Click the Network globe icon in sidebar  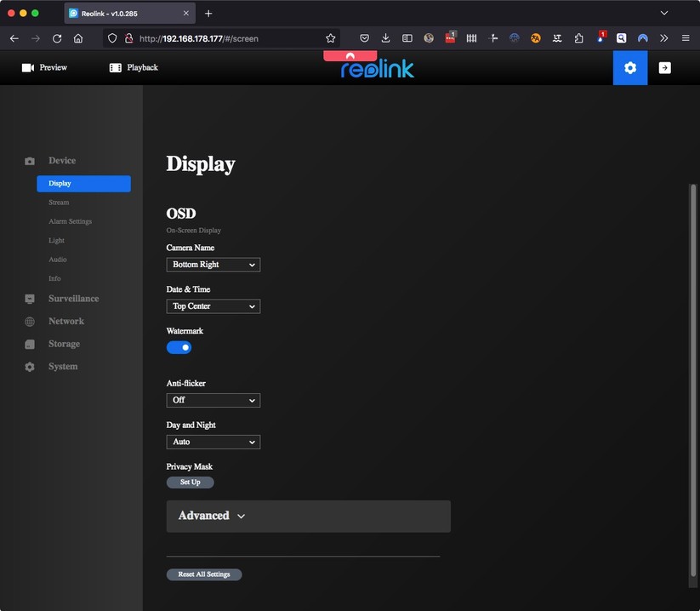[30, 322]
